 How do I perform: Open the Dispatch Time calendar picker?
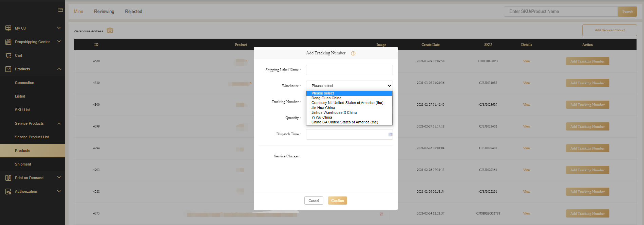click(x=390, y=135)
